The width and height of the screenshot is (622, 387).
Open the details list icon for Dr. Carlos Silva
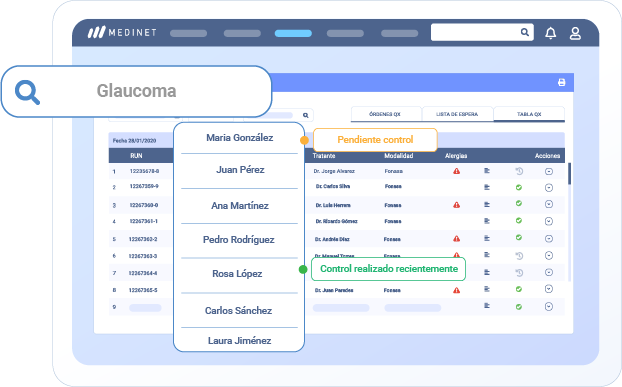487,187
